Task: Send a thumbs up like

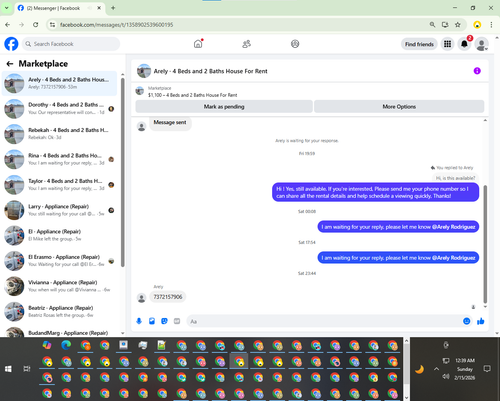Action: tap(480, 321)
